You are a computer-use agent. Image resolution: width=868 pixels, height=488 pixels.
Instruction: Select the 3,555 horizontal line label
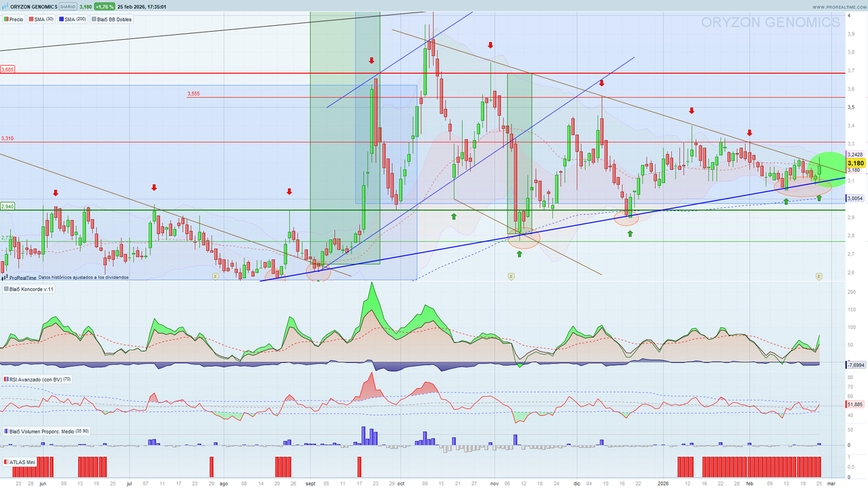tap(194, 94)
